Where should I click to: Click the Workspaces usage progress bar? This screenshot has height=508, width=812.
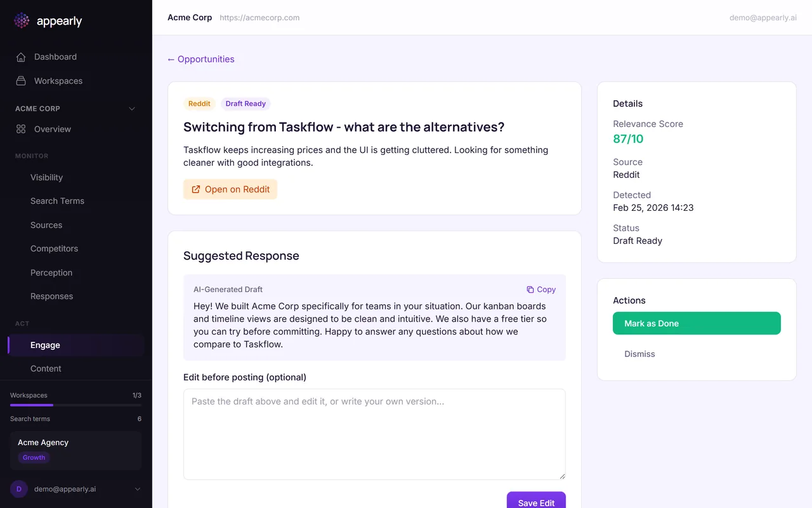(75, 405)
